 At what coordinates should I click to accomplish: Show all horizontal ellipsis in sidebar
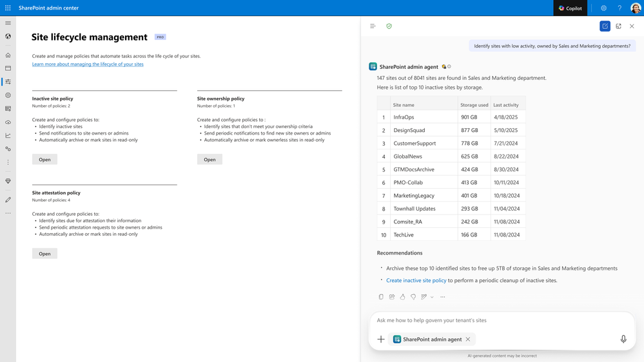click(8, 213)
